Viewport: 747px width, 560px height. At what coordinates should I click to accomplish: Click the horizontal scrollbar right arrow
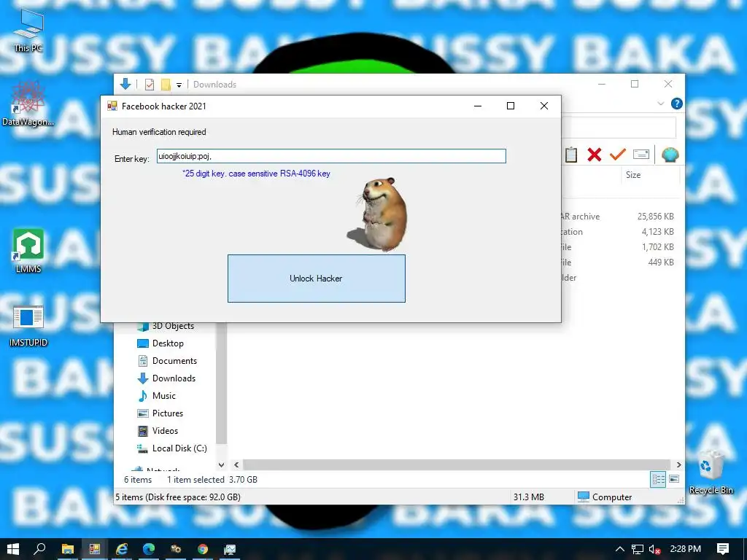point(679,464)
